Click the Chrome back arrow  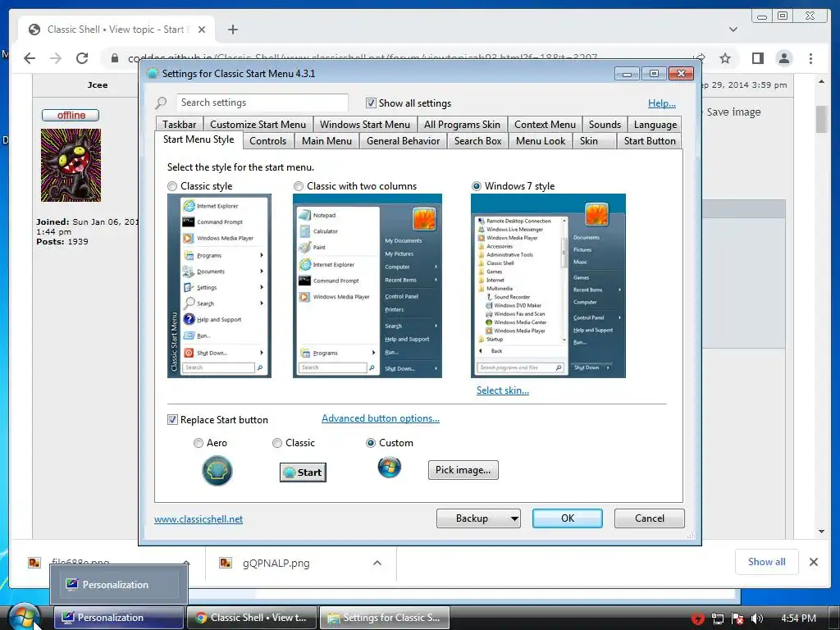coord(30,58)
